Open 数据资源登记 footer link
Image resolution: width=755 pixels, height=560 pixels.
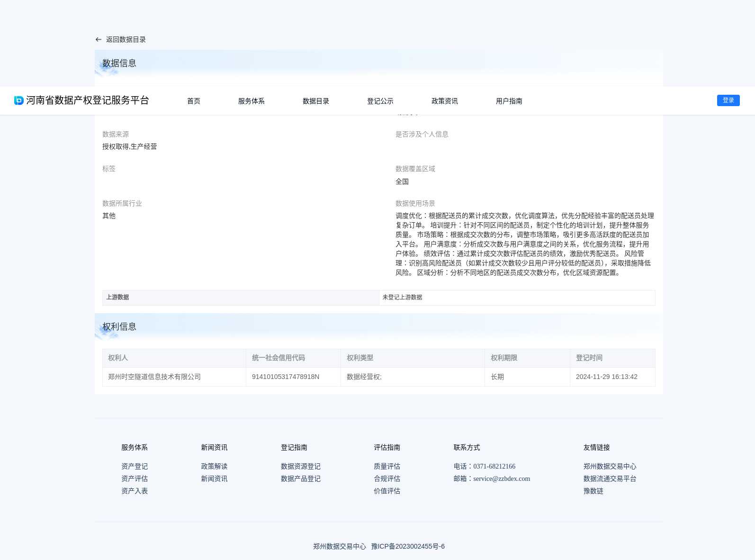pyautogui.click(x=301, y=467)
